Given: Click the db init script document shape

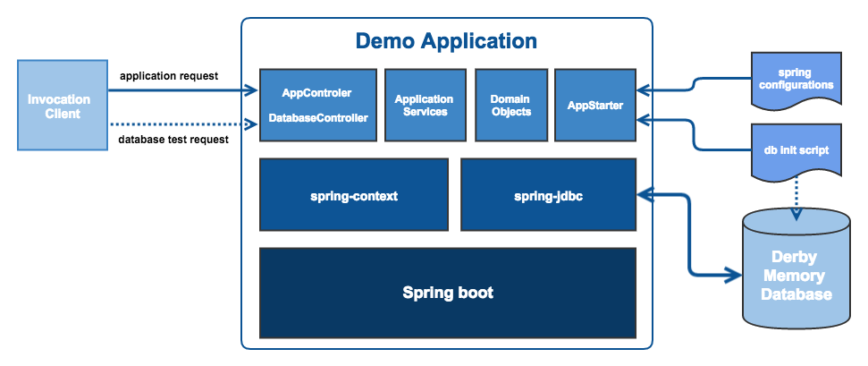Looking at the screenshot, I should click(x=796, y=151).
